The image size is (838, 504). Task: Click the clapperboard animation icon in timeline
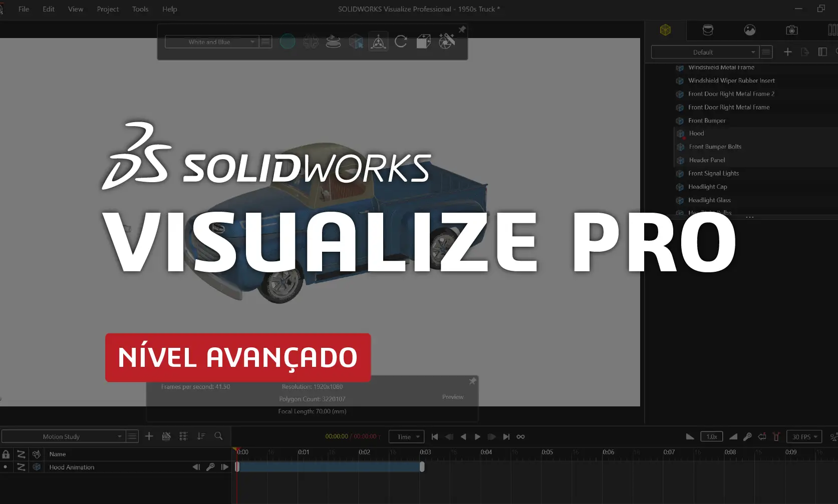tap(166, 436)
